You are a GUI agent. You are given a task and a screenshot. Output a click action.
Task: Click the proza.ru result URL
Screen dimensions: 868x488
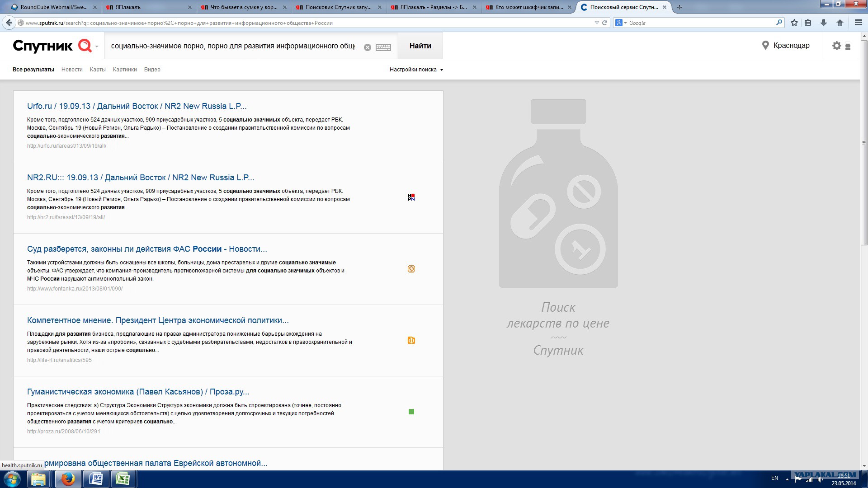[x=64, y=432]
